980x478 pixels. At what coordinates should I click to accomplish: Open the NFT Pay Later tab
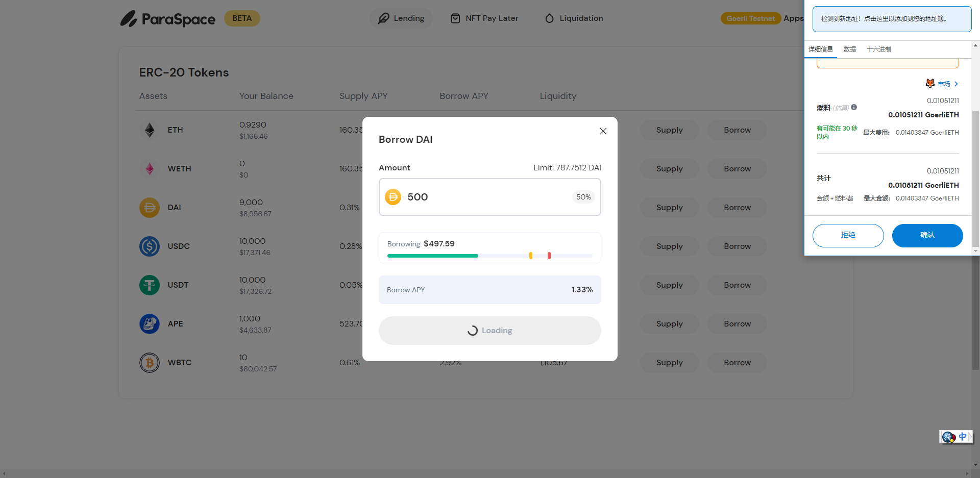click(484, 18)
